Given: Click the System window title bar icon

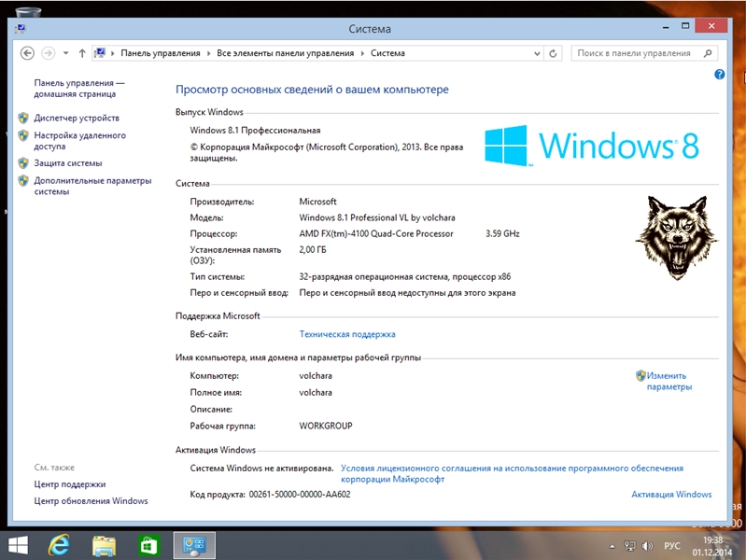Looking at the screenshot, I should (20, 29).
